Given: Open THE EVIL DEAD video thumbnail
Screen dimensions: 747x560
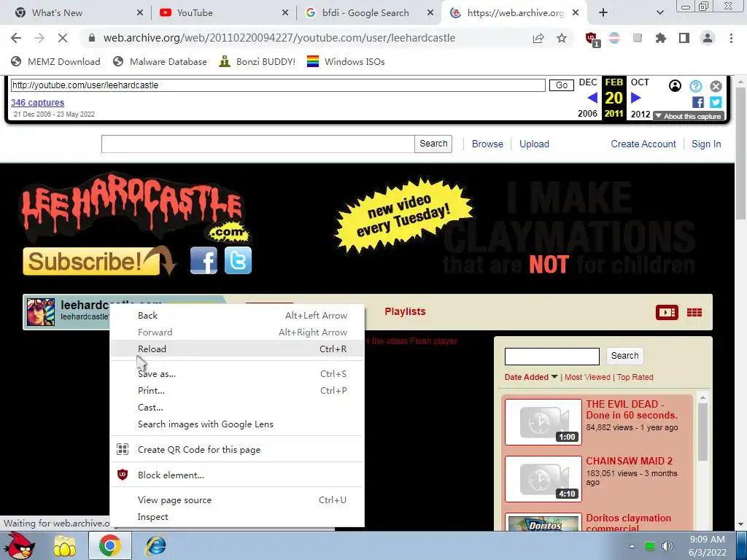Looking at the screenshot, I should [x=543, y=422].
